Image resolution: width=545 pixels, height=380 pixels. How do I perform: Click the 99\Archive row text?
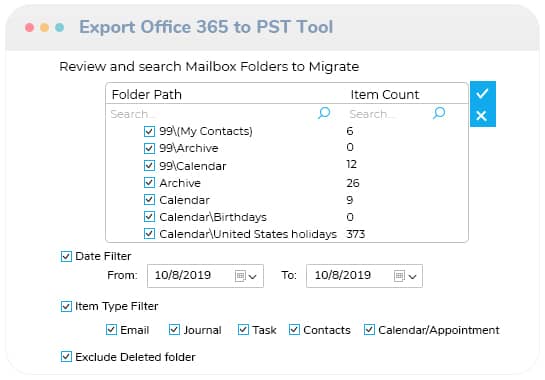point(189,148)
